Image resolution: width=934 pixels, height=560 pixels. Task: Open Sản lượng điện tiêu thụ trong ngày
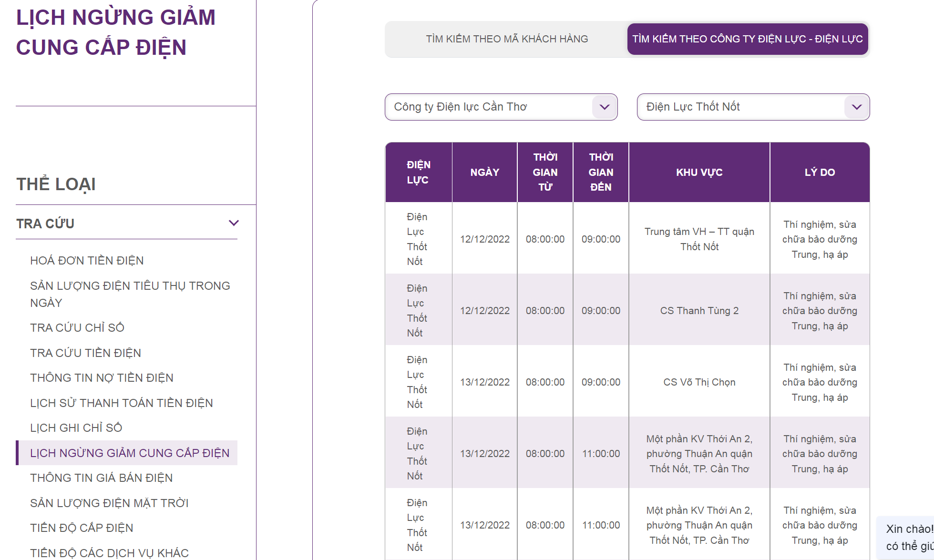click(130, 294)
